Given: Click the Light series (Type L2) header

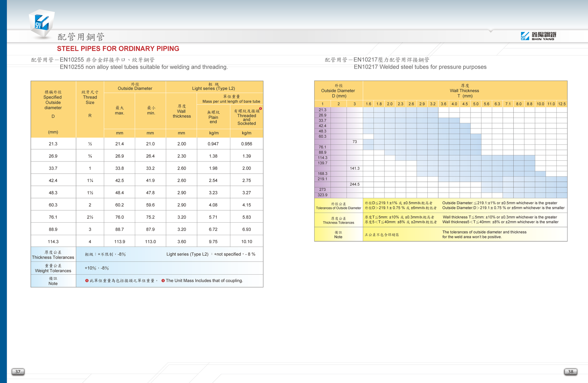Looking at the screenshot, I should [x=214, y=86].
